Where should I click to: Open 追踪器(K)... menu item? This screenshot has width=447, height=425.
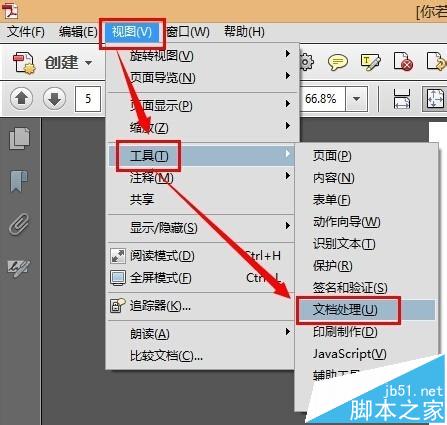pyautogui.click(x=201, y=305)
